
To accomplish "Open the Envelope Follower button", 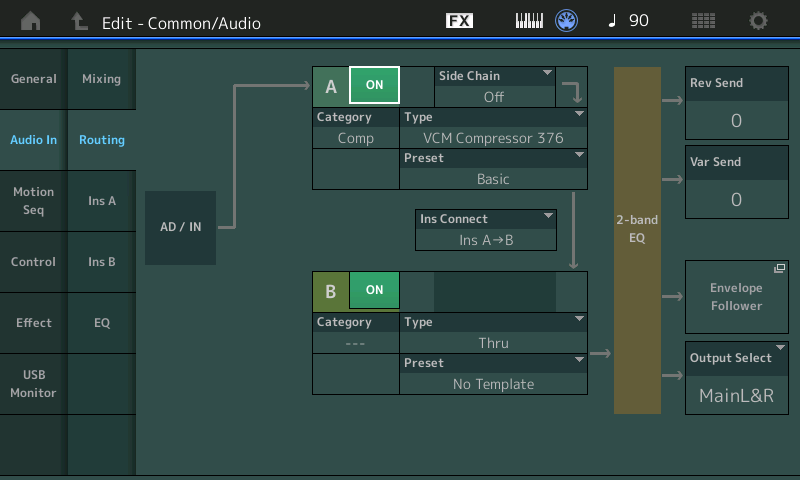I will [736, 297].
